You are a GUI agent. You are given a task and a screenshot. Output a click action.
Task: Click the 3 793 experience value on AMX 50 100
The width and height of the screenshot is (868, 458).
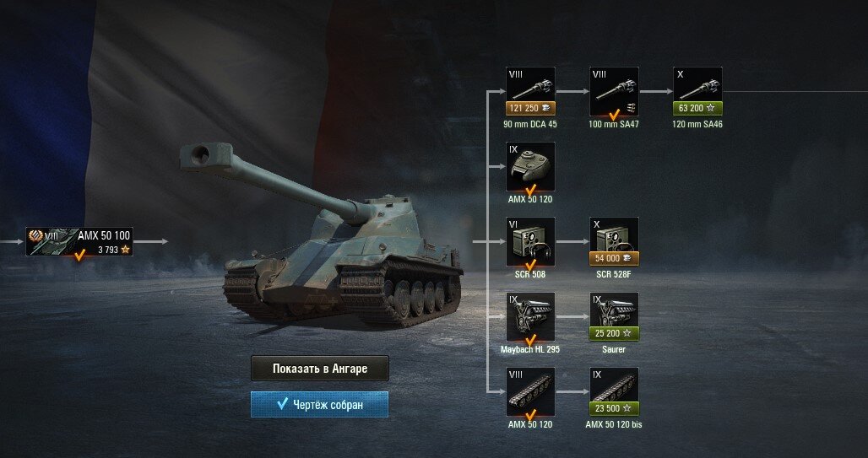pyautogui.click(x=108, y=250)
